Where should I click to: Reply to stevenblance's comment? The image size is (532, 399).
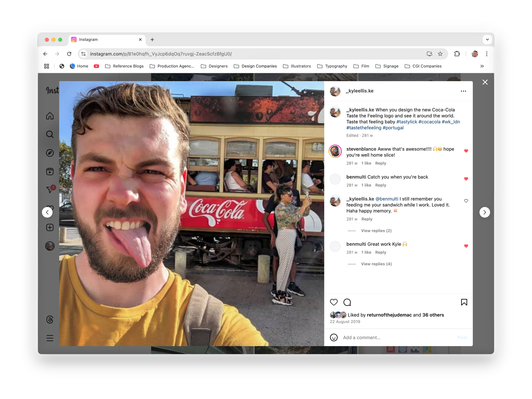tap(380, 163)
